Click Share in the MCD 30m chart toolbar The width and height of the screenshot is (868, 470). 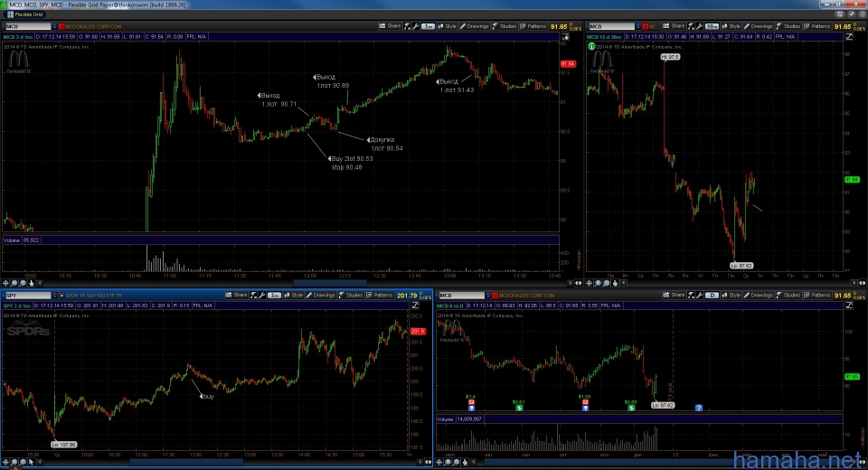coord(675,26)
